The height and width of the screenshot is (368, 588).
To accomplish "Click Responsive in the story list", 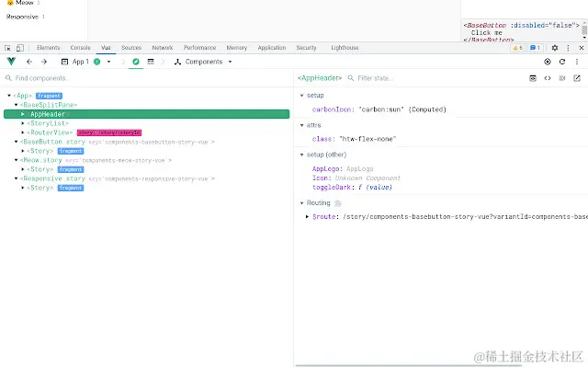I will pyautogui.click(x=22, y=17).
